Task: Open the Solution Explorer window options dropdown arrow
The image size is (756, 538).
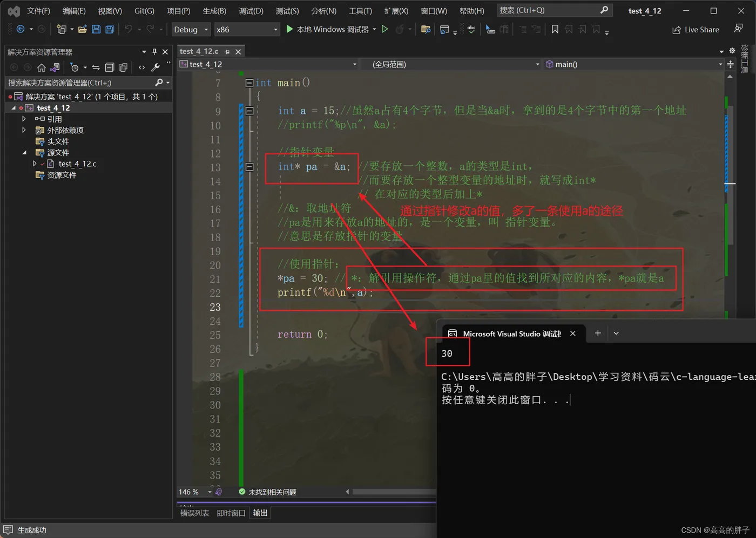Action: pyautogui.click(x=144, y=52)
